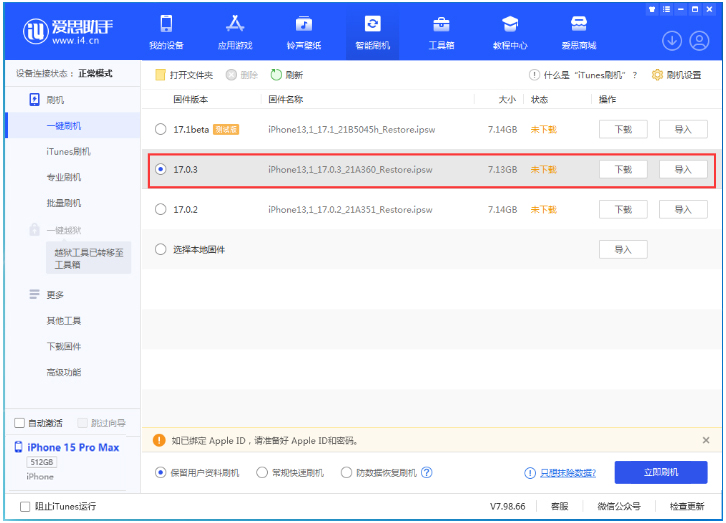Choose 保留用户资料刷机 keep user data option
This screenshot has height=523, width=726.
click(x=160, y=473)
